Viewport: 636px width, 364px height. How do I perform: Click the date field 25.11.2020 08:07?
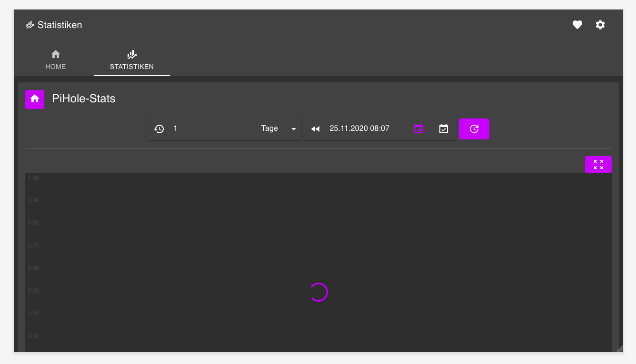pyautogui.click(x=359, y=128)
